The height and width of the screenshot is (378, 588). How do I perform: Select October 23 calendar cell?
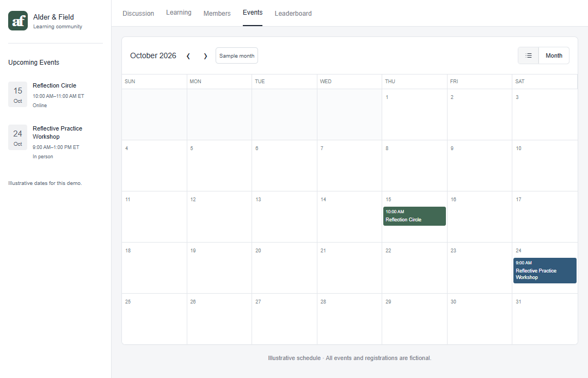point(480,268)
